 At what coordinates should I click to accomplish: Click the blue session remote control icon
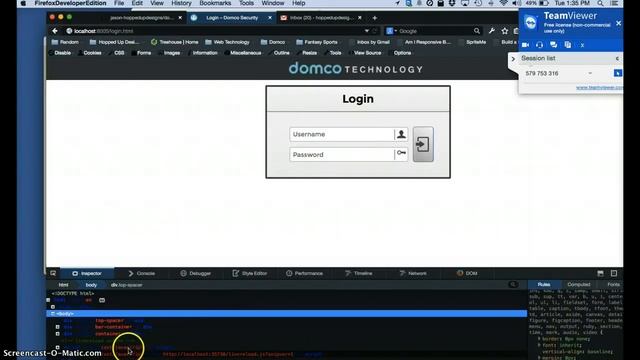[618, 73]
